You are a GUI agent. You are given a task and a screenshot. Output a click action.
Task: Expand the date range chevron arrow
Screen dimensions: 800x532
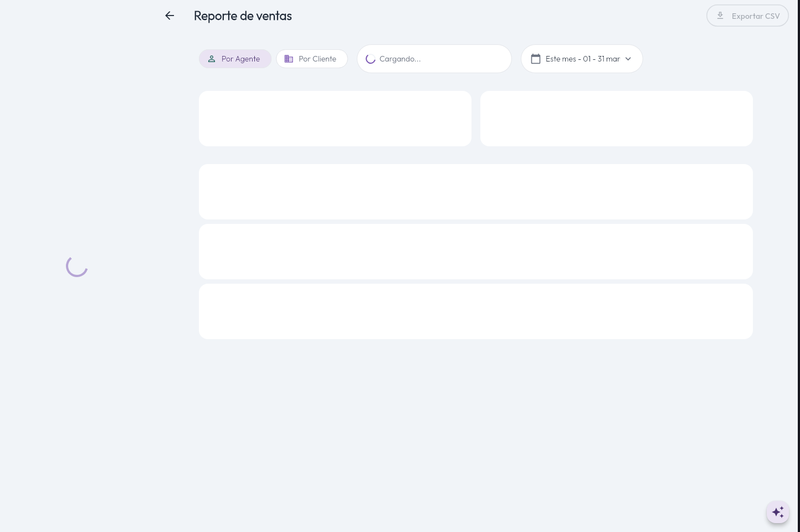click(x=628, y=59)
